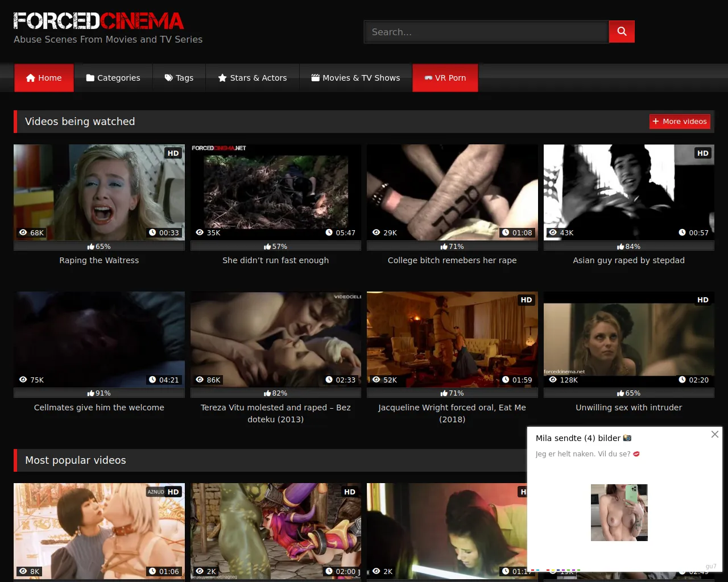
Task: Open the thumbnail showing 128K views
Action: click(x=628, y=339)
